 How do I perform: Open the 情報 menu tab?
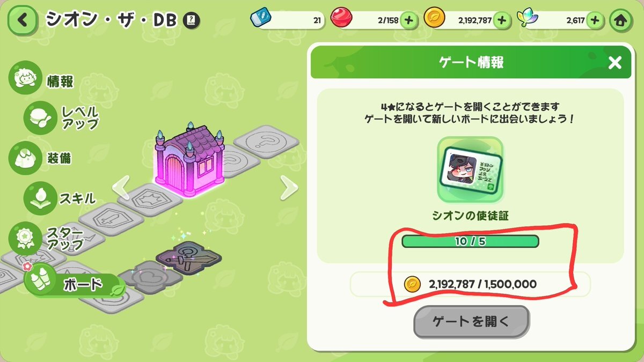coord(42,79)
